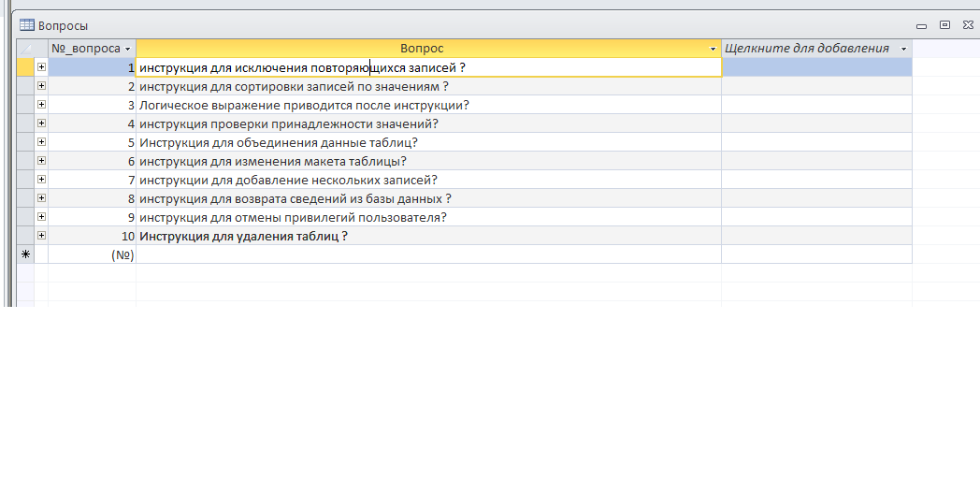Open the Вопрос column filter dropdown

(x=713, y=49)
